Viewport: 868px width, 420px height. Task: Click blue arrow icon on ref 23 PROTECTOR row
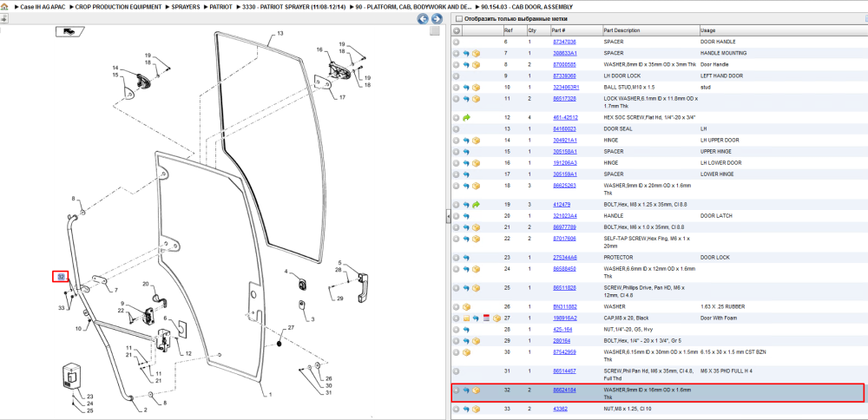click(466, 258)
